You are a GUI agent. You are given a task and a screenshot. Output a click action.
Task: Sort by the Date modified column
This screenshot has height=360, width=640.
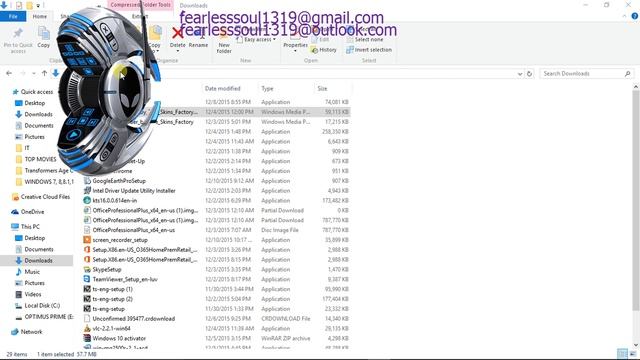tap(222, 89)
